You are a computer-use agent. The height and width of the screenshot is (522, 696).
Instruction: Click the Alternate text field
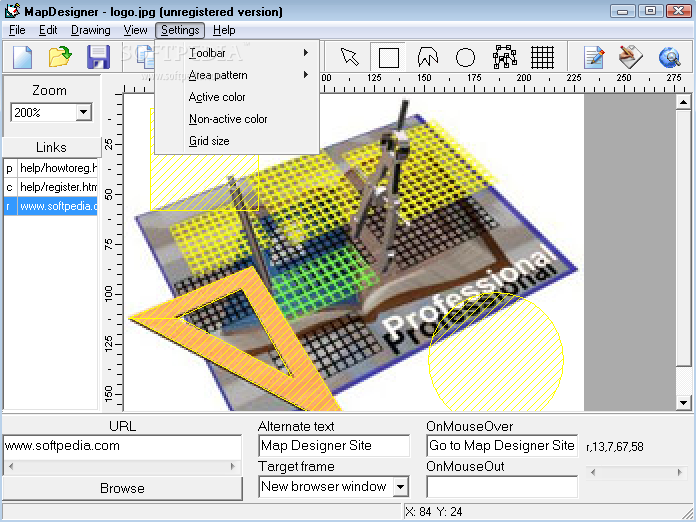click(x=334, y=446)
